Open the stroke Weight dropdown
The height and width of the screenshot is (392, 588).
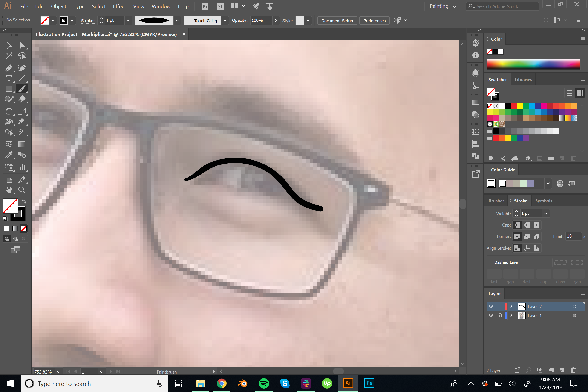click(546, 213)
